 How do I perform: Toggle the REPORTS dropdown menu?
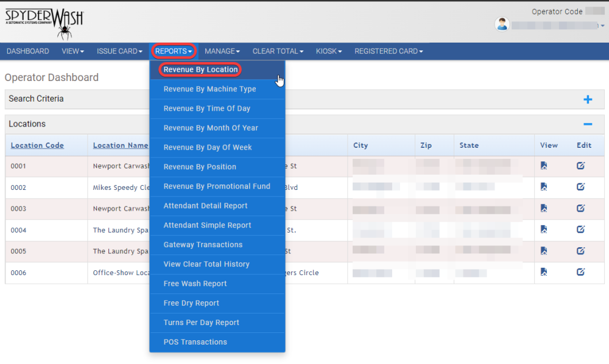[173, 51]
